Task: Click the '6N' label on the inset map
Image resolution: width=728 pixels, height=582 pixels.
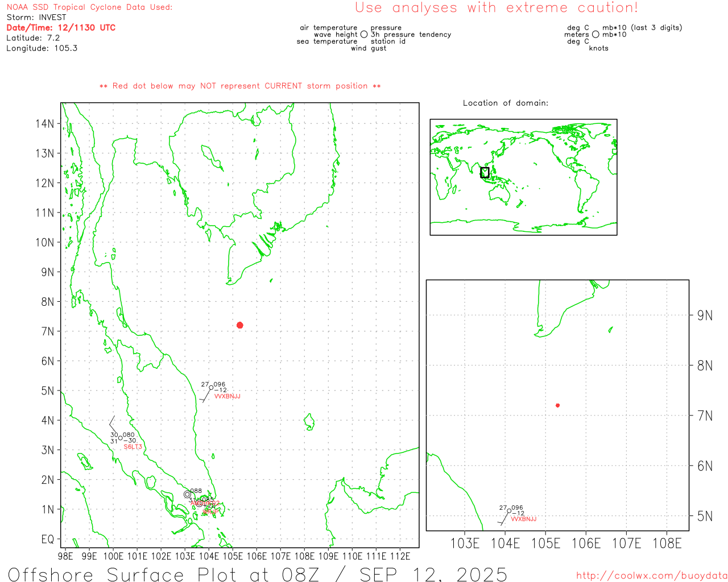Action: point(705,467)
